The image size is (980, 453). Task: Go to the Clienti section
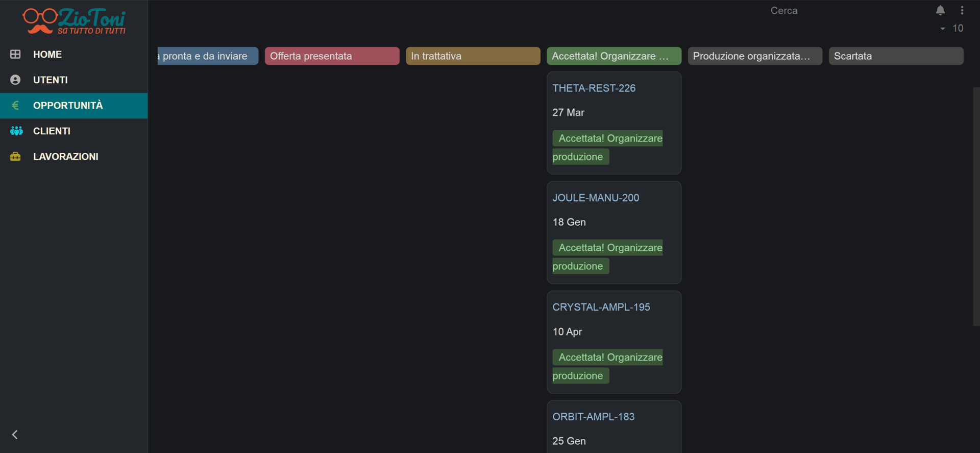point(52,131)
